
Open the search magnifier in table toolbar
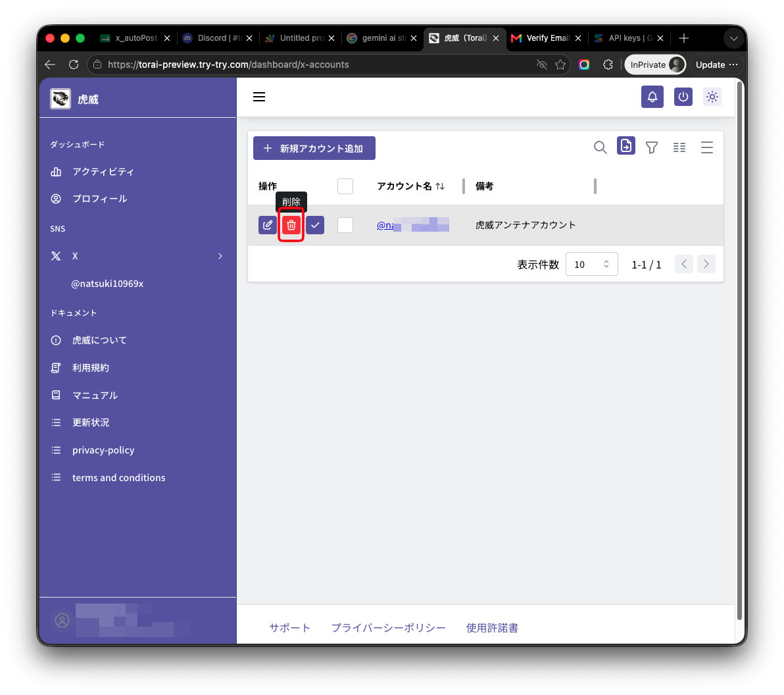[x=600, y=147]
